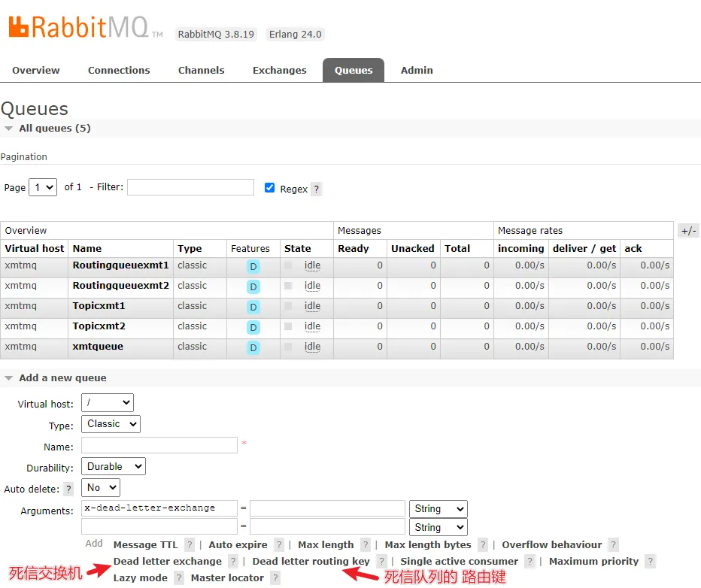
Task: Click the D feature badge for Topicxmt1
Action: click(253, 308)
